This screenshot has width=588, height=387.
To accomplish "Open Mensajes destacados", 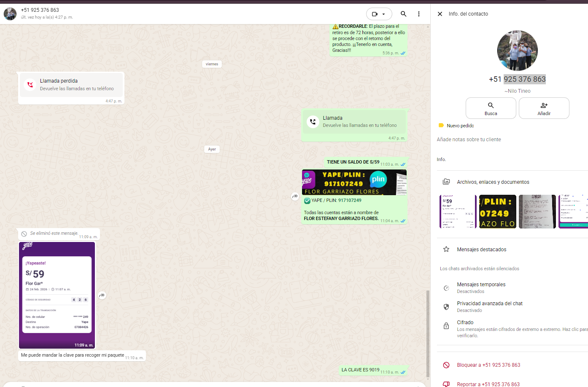I will (x=481, y=250).
